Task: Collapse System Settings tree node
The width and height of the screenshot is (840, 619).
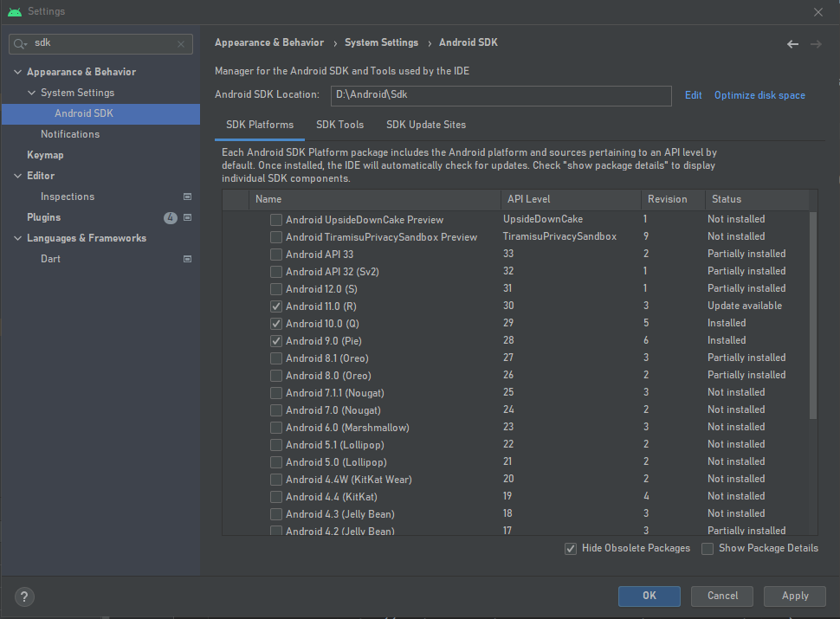Action: (x=31, y=93)
